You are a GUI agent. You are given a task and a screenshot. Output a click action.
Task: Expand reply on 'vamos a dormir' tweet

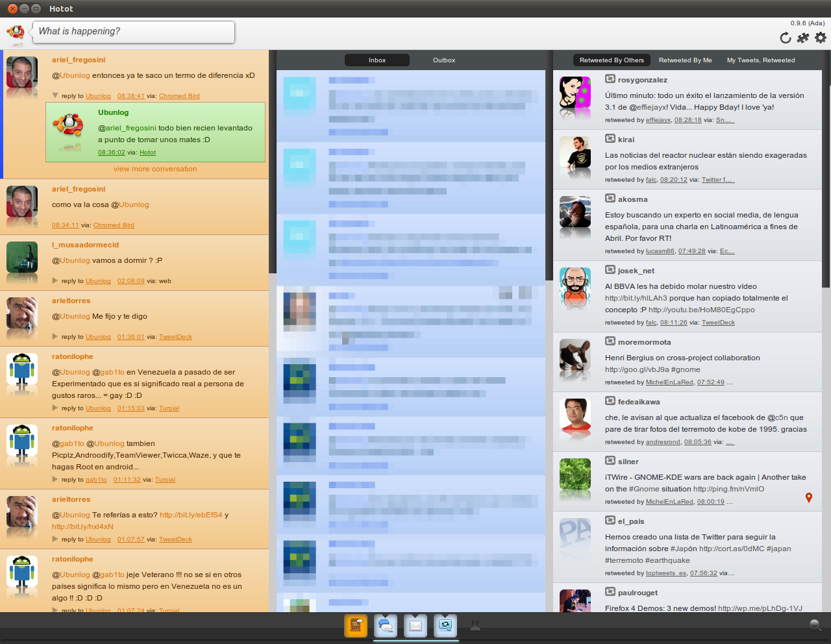tap(55, 281)
